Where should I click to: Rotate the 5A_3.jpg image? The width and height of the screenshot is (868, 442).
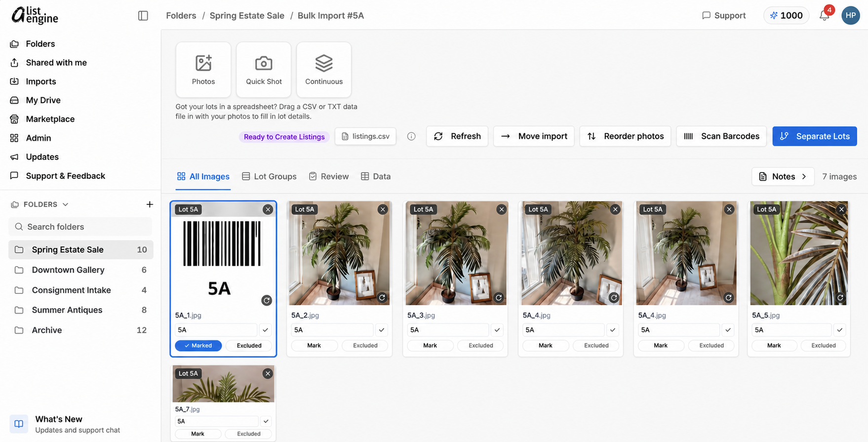pyautogui.click(x=499, y=298)
